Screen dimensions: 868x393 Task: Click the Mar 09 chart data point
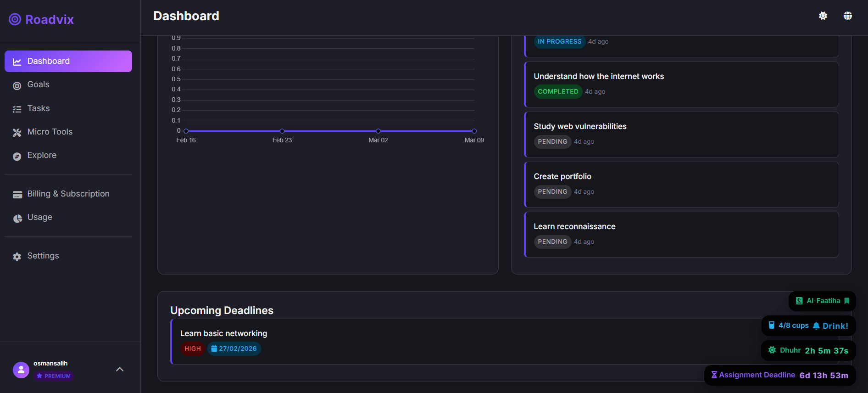pos(474,131)
